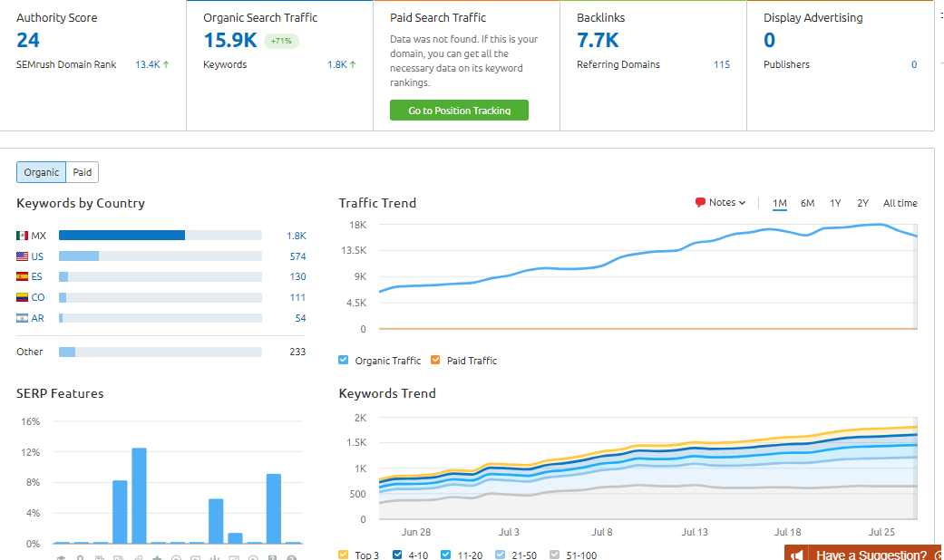Click the Notes flame icon above Traffic Trend
Viewport: 944px width, 560px height.
point(700,201)
